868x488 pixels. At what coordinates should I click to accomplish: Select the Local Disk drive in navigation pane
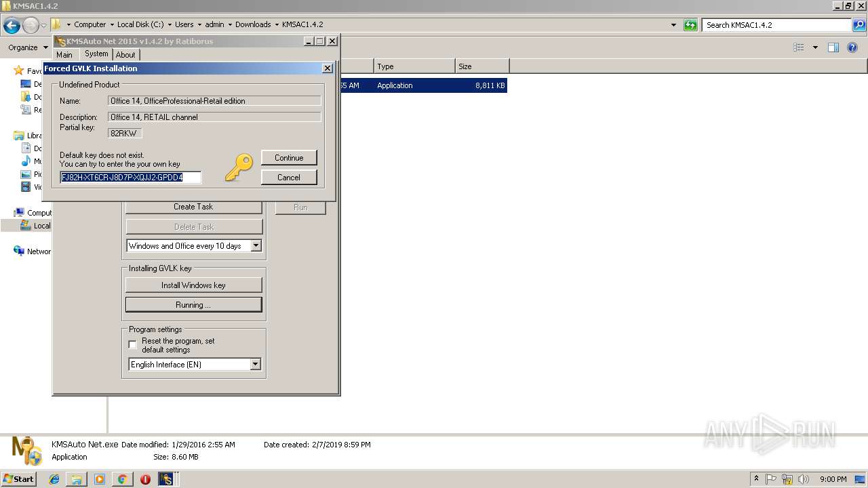35,226
